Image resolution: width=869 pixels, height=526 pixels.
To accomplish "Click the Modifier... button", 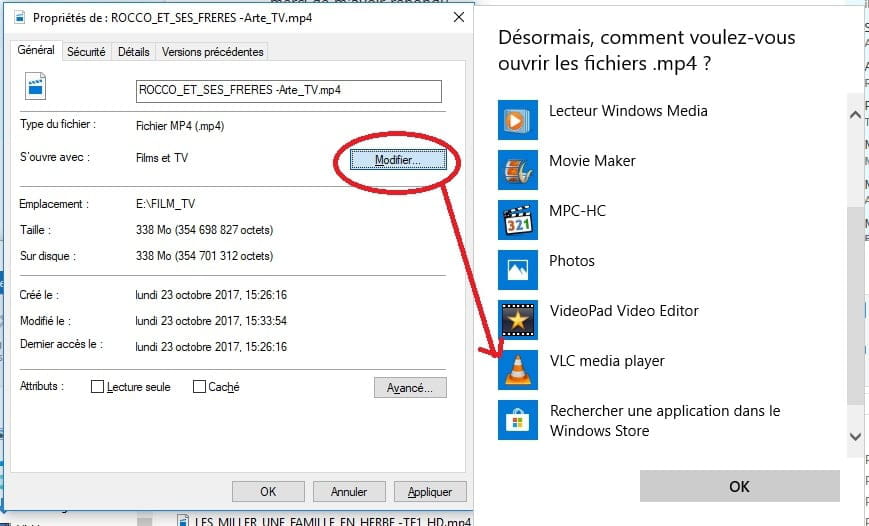I will point(398,160).
